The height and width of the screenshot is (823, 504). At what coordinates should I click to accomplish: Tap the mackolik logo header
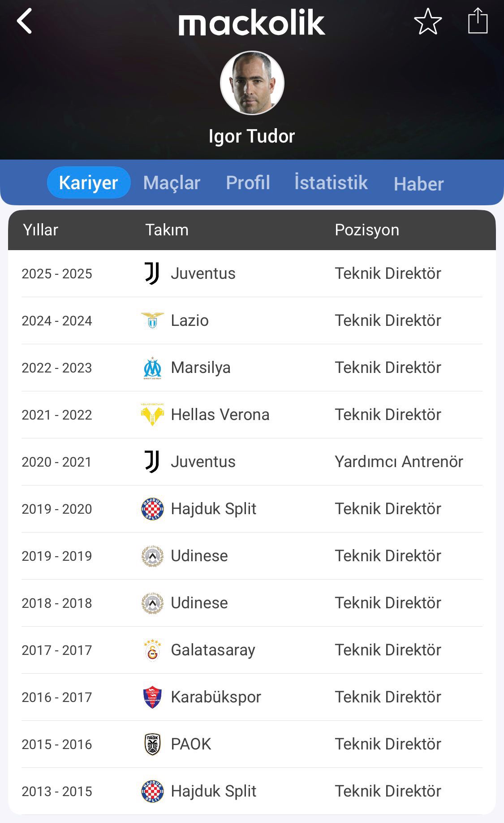coord(252,23)
